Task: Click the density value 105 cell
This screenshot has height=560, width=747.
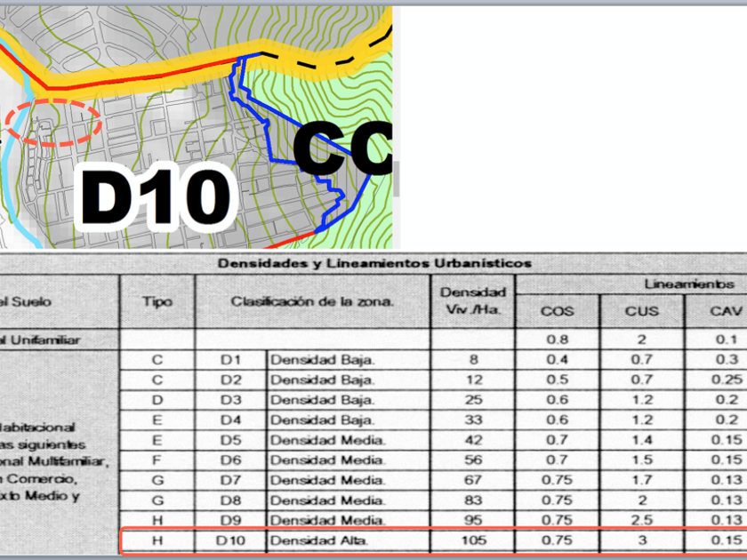Action: (x=472, y=540)
